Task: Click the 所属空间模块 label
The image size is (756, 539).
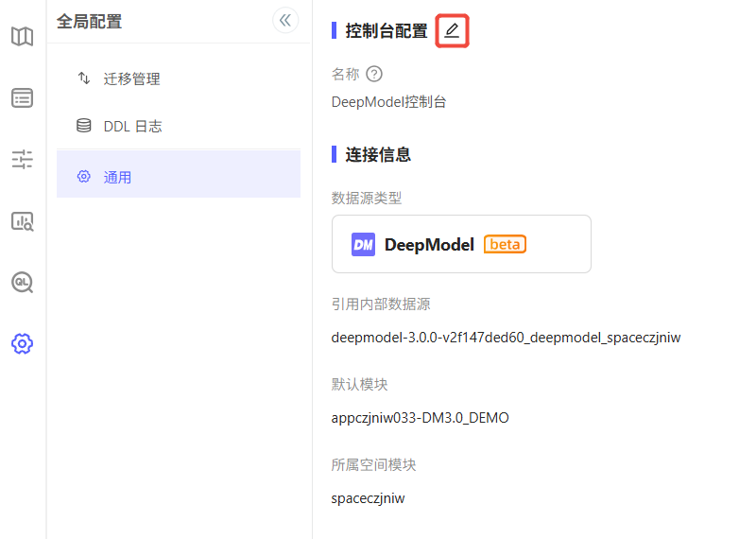Action: pos(373,464)
